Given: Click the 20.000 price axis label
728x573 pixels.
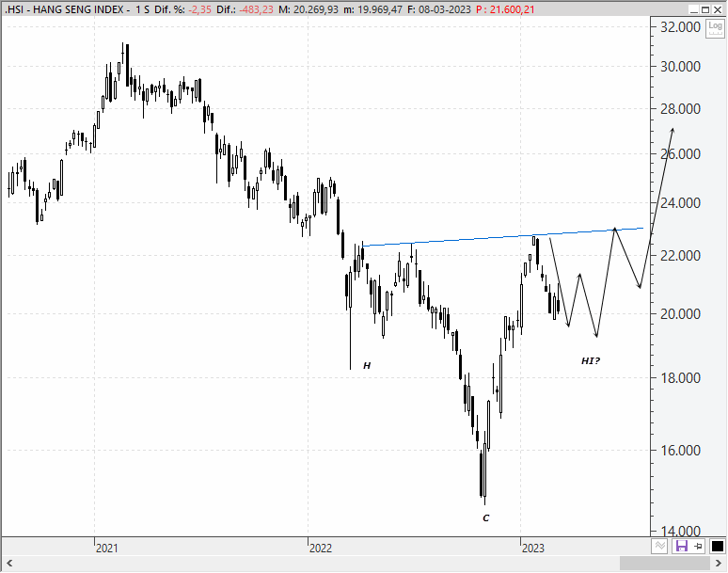Looking at the screenshot, I should pyautogui.click(x=680, y=314).
